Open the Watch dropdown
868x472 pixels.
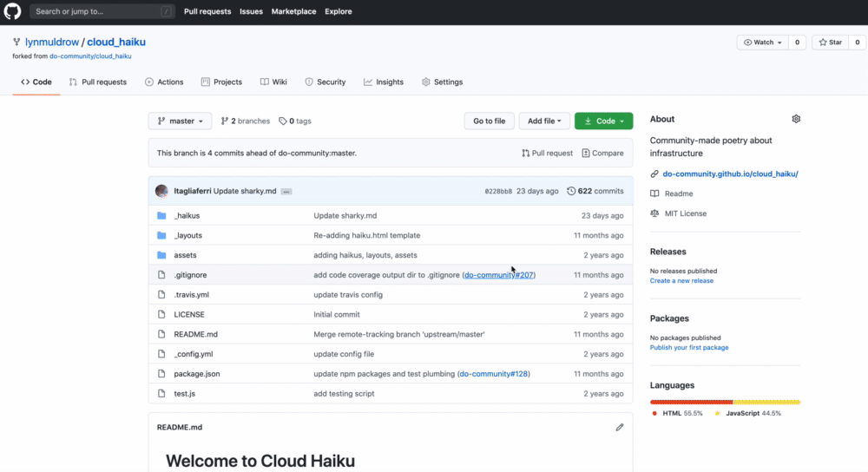(763, 42)
